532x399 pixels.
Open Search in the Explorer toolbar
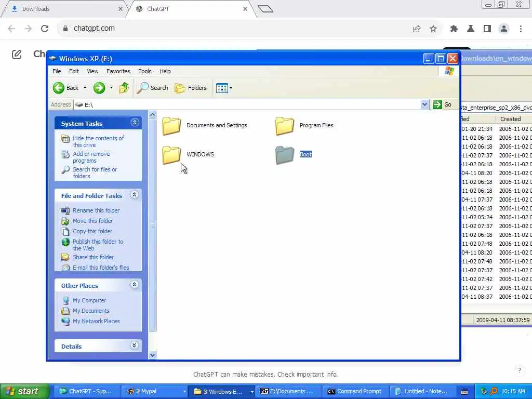(x=153, y=88)
